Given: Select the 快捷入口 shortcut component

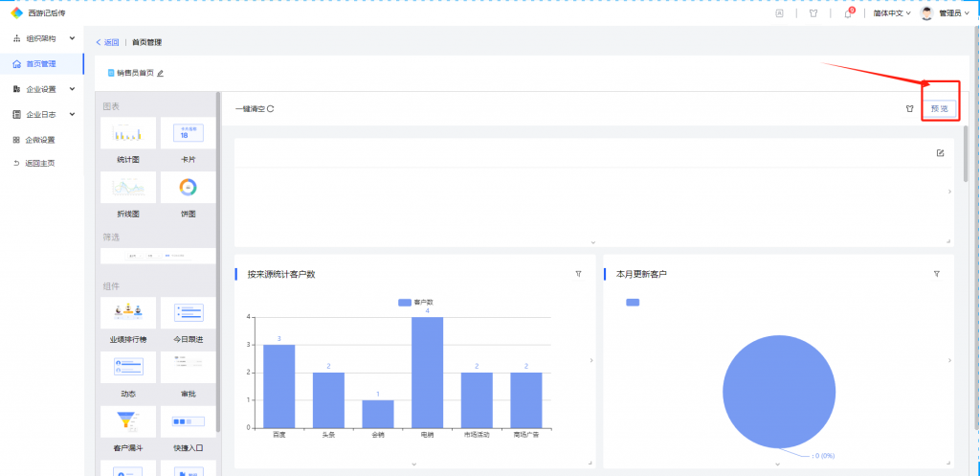Looking at the screenshot, I should point(189,421).
